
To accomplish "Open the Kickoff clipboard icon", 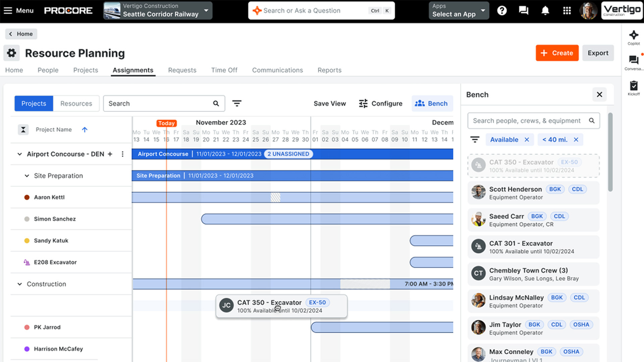I will 634,86.
